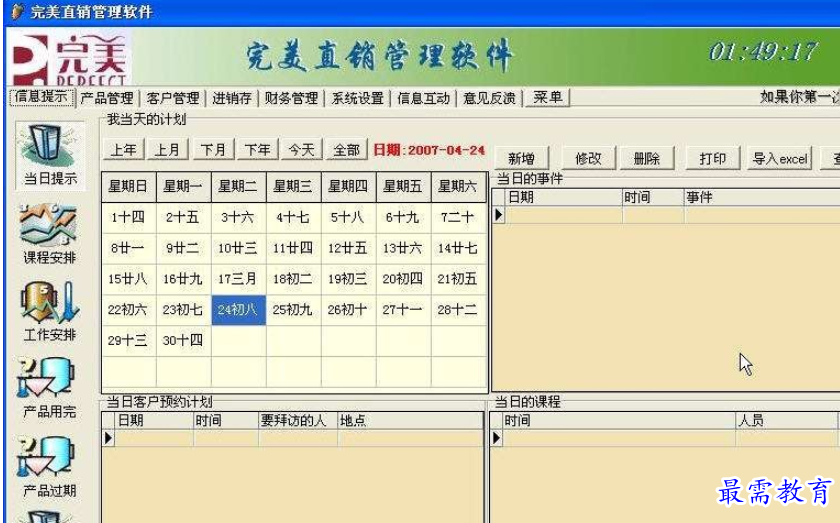Open the 课程安排 chart icon

click(x=49, y=234)
